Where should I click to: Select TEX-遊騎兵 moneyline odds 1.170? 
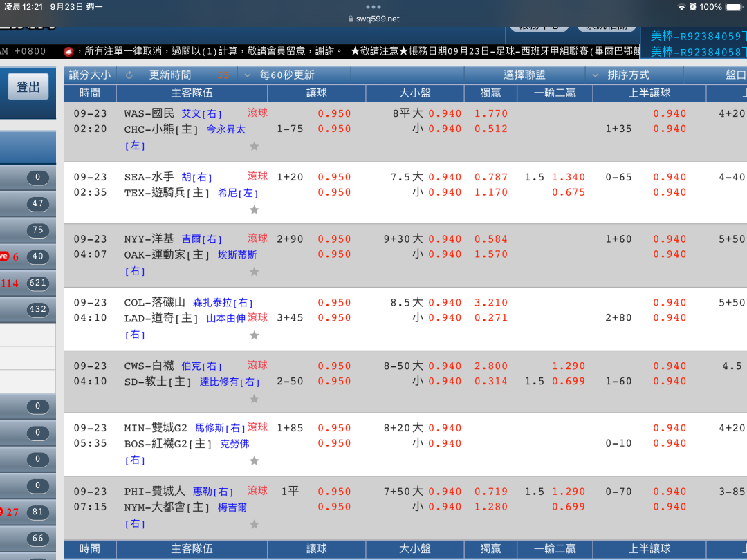490,192
